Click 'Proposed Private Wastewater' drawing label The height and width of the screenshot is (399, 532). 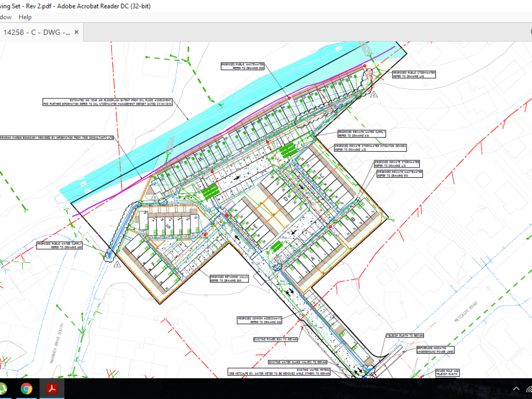coord(400,174)
